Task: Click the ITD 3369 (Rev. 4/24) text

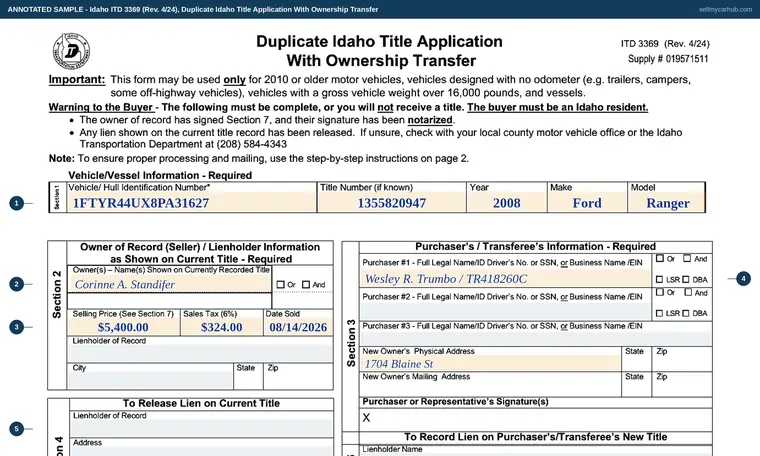Action: click(x=665, y=44)
